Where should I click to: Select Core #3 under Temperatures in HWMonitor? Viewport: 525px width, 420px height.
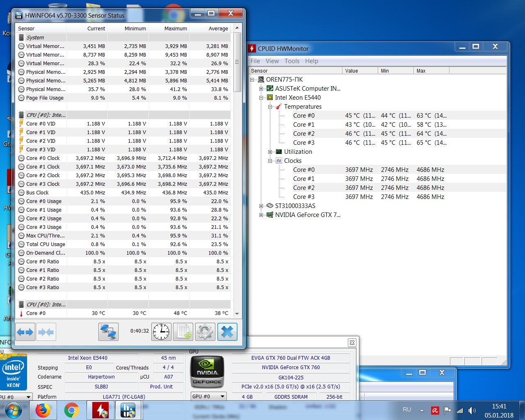(304, 143)
